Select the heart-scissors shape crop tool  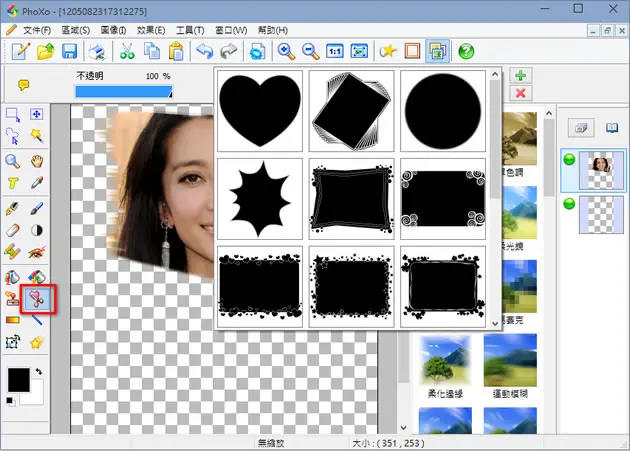(x=37, y=299)
